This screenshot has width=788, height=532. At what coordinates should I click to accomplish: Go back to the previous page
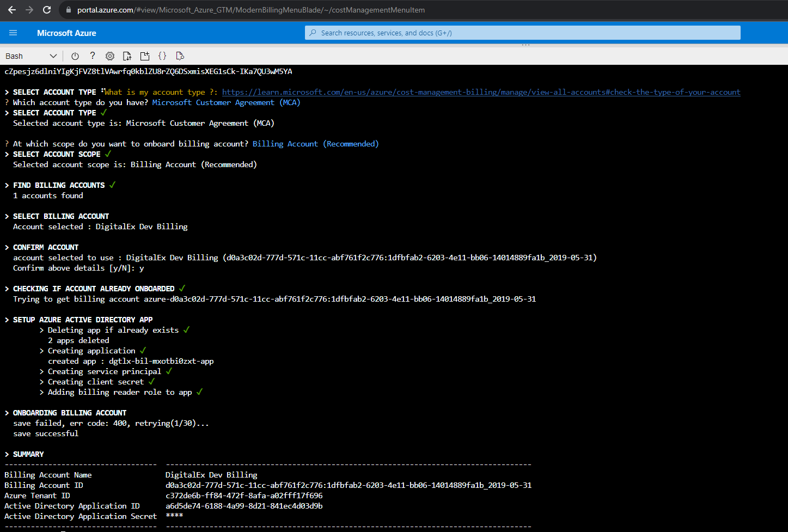click(x=12, y=10)
